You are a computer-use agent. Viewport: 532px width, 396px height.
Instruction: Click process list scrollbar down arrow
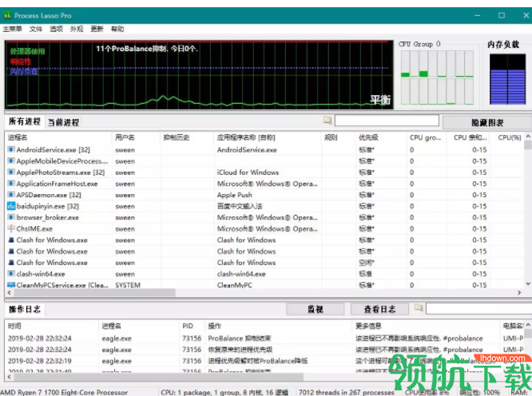[528, 283]
